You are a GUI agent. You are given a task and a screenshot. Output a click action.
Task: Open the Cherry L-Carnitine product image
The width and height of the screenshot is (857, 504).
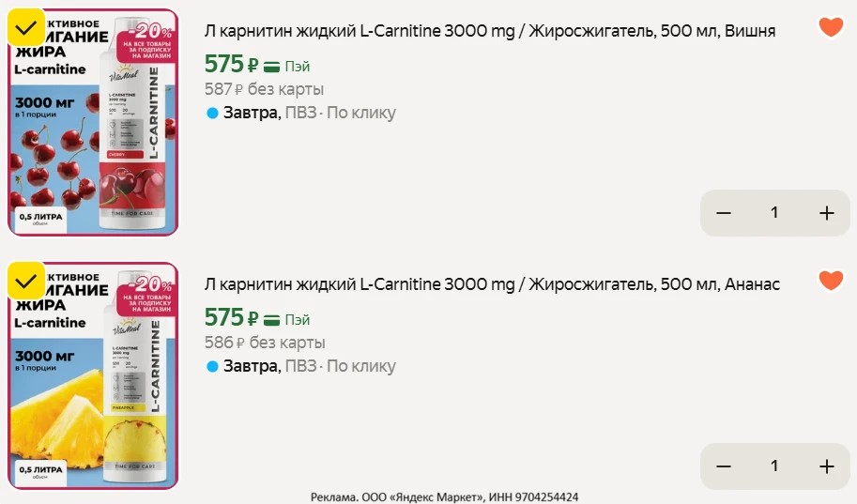[92, 131]
